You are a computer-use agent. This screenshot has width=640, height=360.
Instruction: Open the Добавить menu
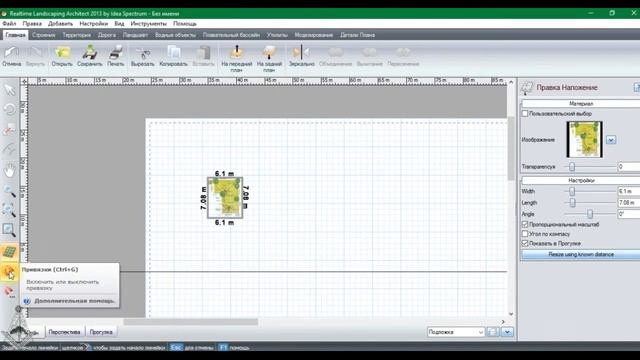click(60, 24)
